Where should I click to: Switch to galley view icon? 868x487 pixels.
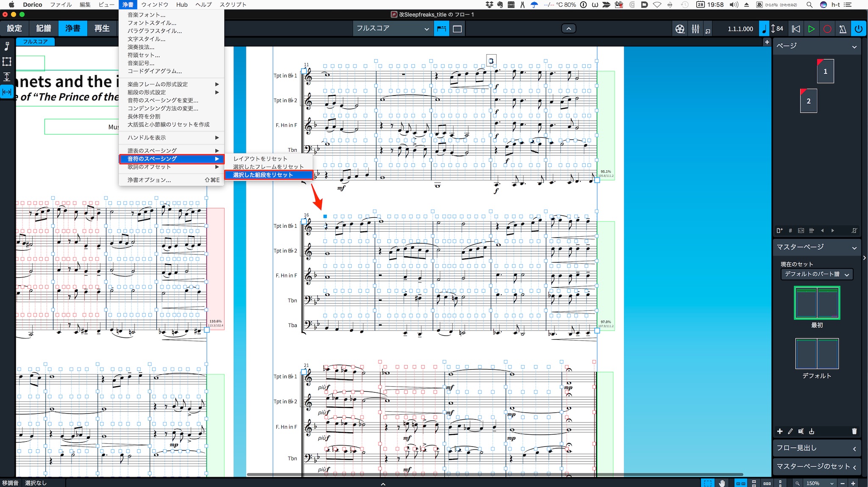(x=442, y=29)
